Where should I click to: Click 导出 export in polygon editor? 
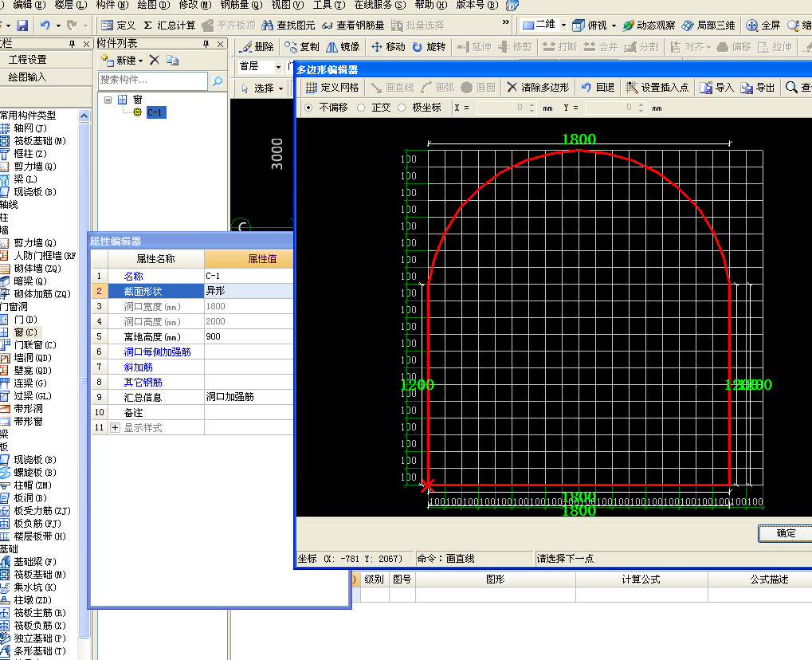coord(757,87)
